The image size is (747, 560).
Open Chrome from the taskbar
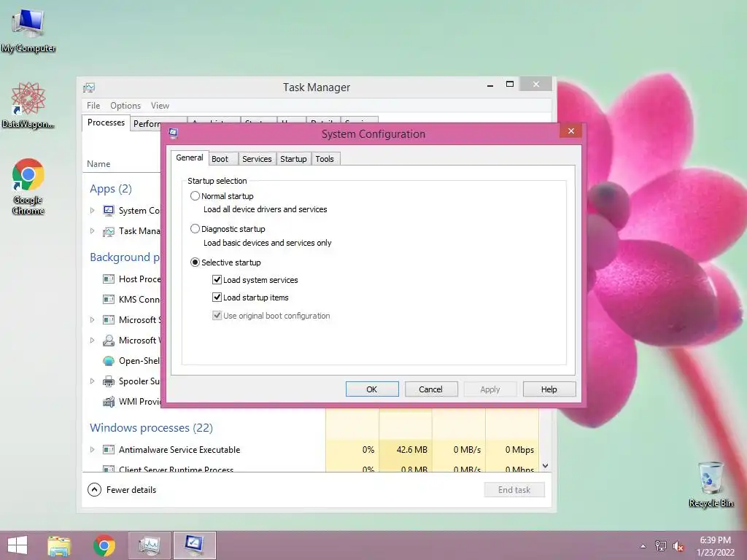point(104,545)
